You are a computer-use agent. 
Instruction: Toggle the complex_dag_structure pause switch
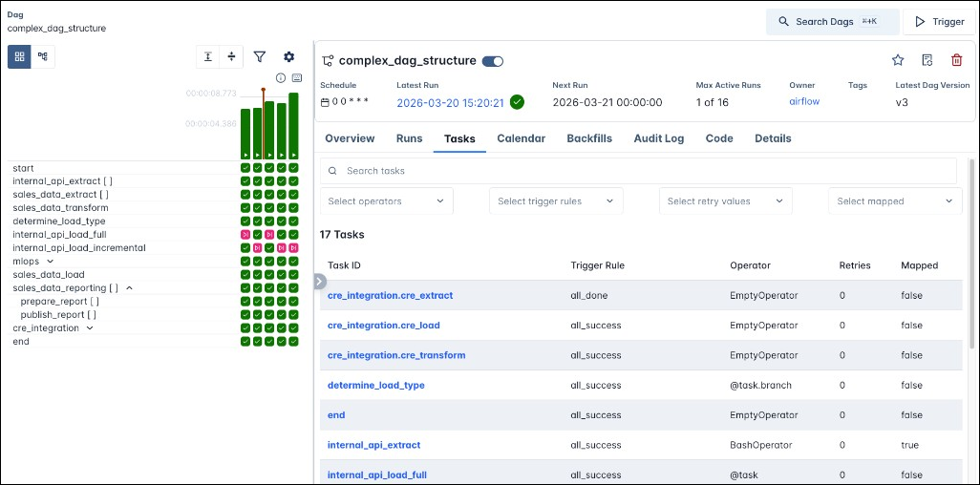(x=493, y=61)
